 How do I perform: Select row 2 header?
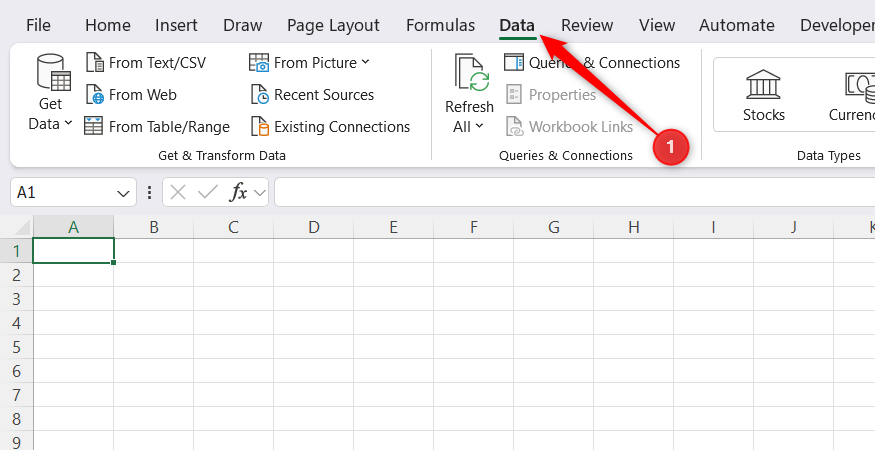pyautogui.click(x=17, y=275)
